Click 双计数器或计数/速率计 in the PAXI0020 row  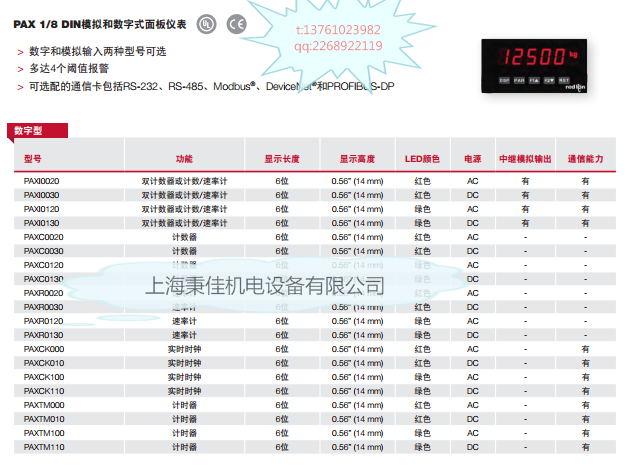click(184, 181)
